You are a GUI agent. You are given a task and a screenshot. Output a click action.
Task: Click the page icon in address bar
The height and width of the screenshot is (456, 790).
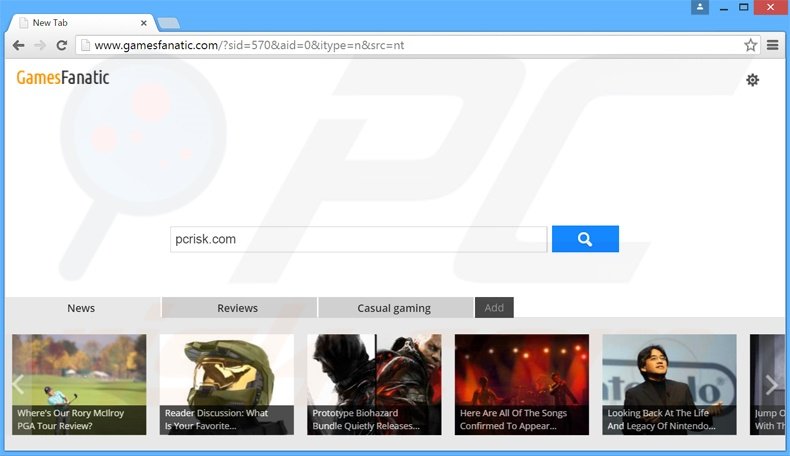click(86, 45)
